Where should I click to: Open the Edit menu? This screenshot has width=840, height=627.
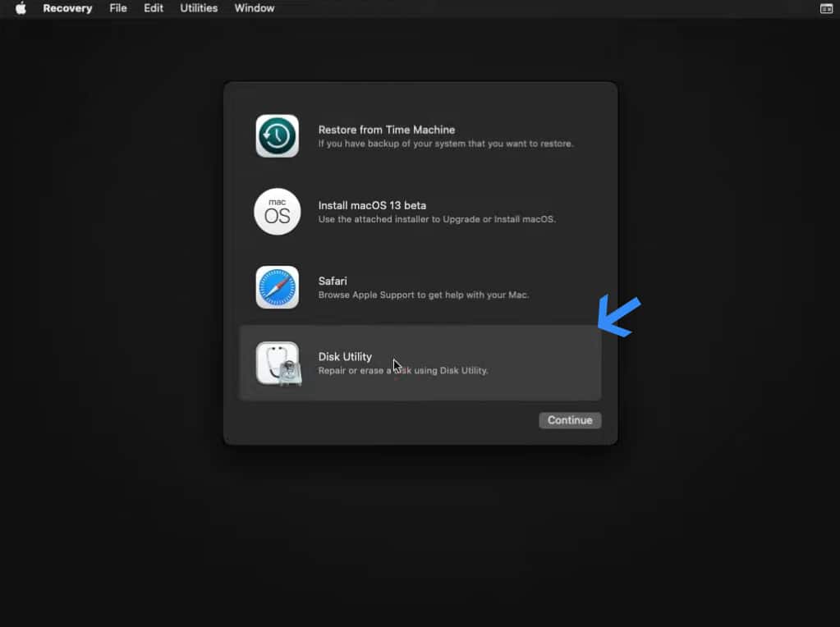pyautogui.click(x=153, y=8)
